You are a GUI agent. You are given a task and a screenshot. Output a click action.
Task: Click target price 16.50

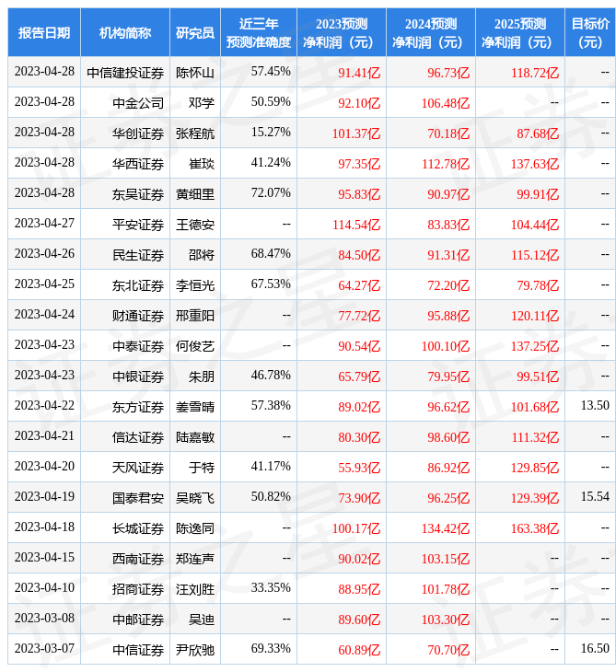tap(595, 648)
